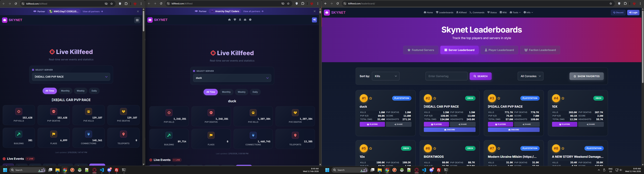Close the Anarchy DayZ Coders partner banner
Screen dimensions: 644x174
[314, 11]
